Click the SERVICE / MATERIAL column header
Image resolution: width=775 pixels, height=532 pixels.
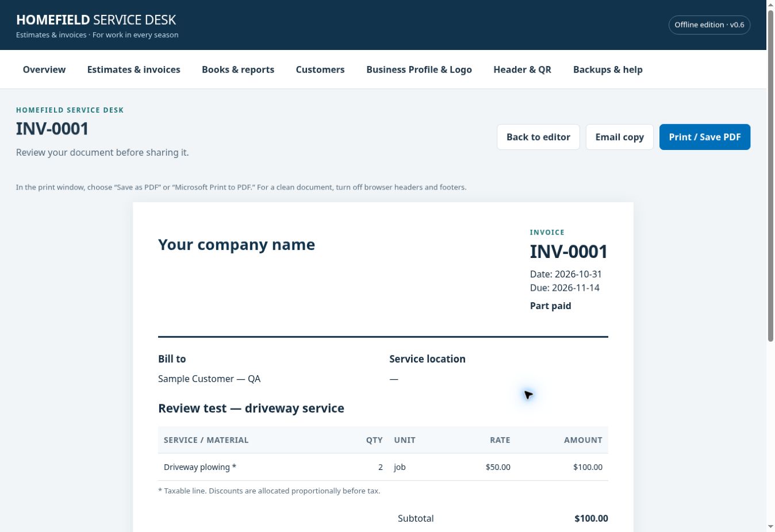tap(206, 440)
